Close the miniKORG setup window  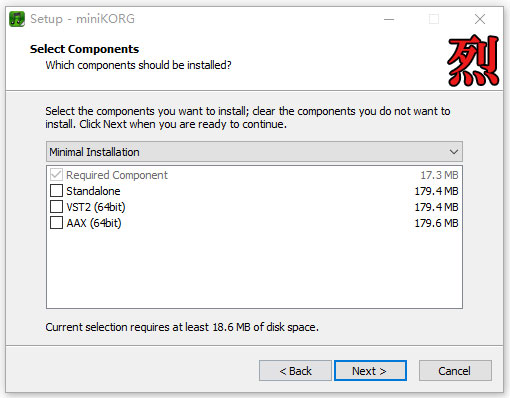(480, 19)
